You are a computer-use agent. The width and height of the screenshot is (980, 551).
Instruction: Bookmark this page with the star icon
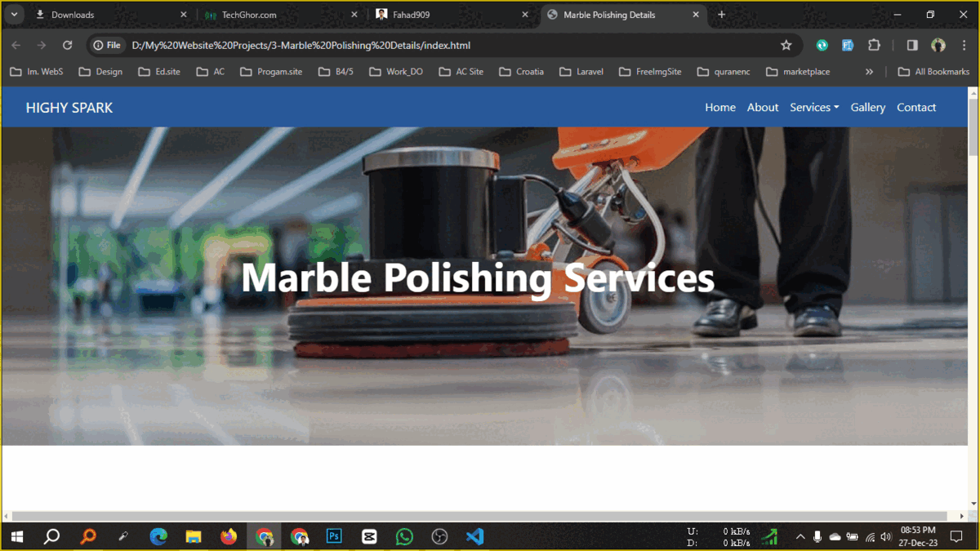coord(786,46)
